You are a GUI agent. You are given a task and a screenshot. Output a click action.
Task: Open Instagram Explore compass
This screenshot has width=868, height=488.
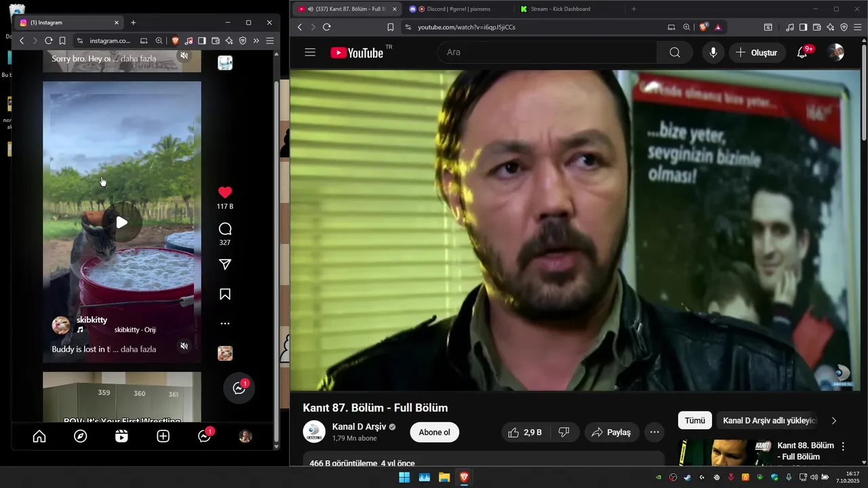coord(81,436)
